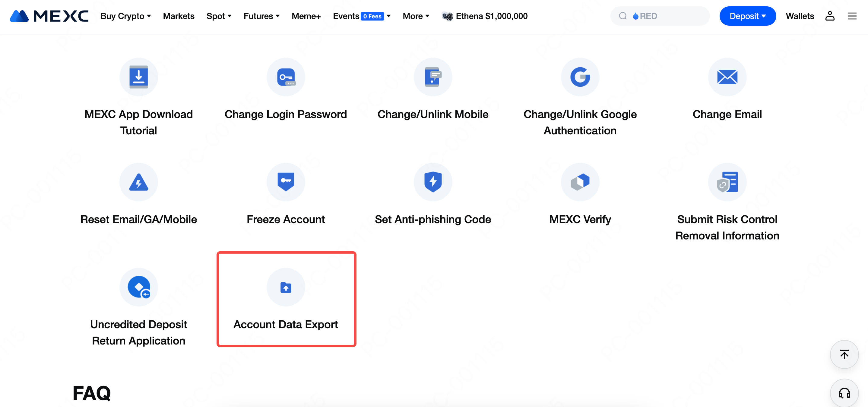Click the Ethena $1,000,000 promo link

point(491,16)
